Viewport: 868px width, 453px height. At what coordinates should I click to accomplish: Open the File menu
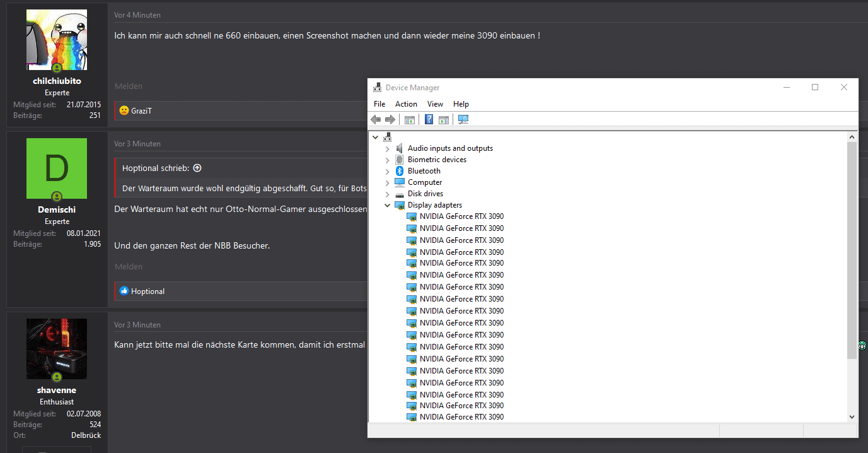pyautogui.click(x=379, y=104)
